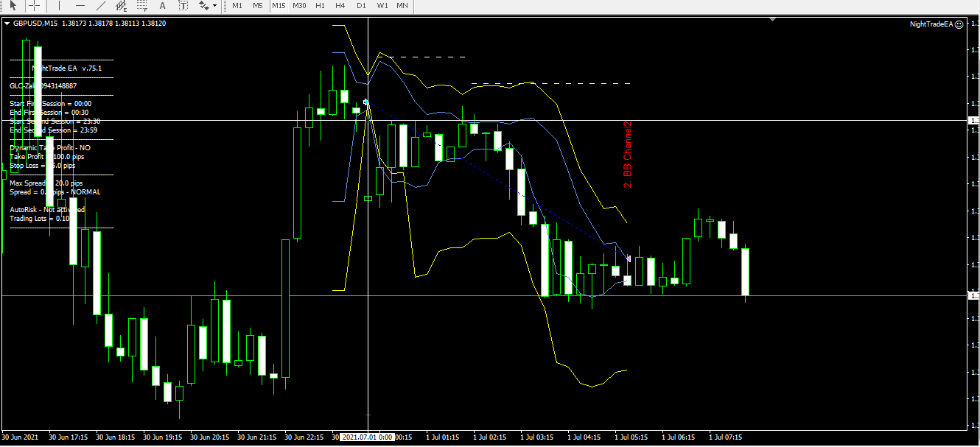Click the 'Dynamic Take Profit - NO' line
The image size is (980, 447).
(x=50, y=148)
